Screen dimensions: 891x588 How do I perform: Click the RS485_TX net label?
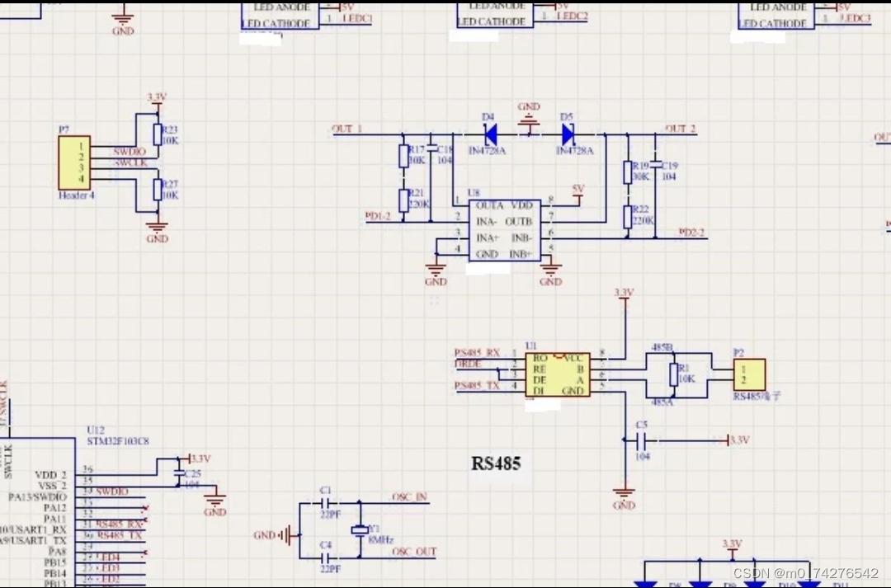coord(478,385)
